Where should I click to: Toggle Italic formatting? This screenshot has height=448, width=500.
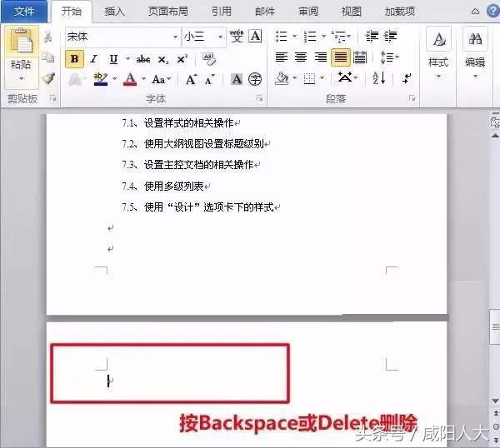pyautogui.click(x=93, y=59)
